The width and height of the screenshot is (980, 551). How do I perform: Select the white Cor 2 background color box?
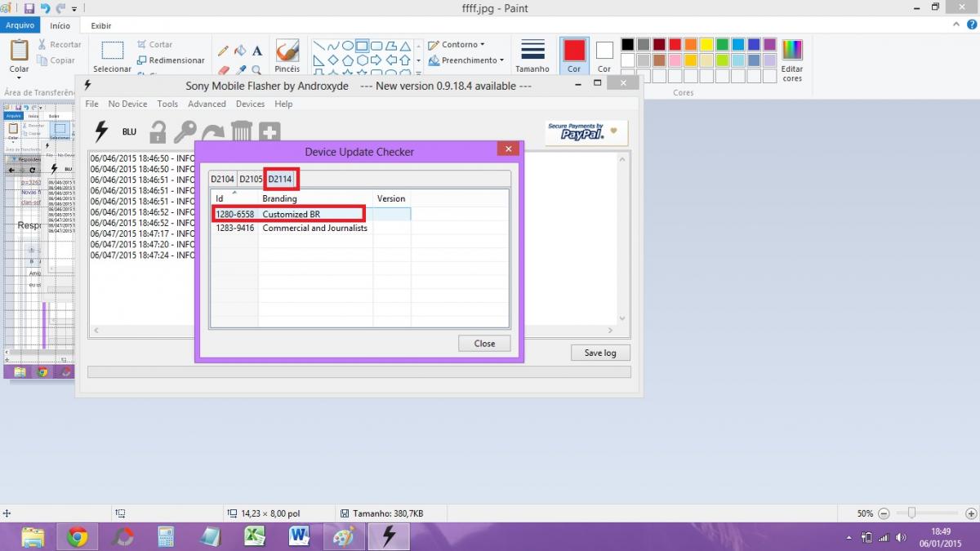[604, 56]
